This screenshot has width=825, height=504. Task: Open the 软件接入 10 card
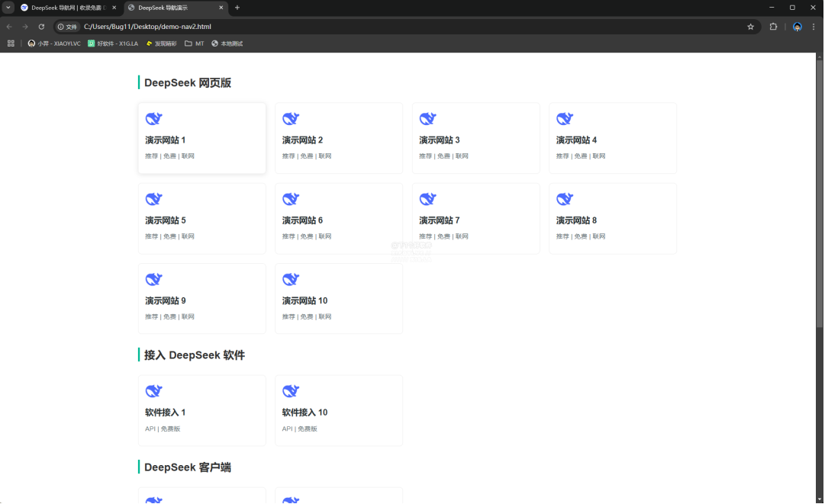click(338, 410)
